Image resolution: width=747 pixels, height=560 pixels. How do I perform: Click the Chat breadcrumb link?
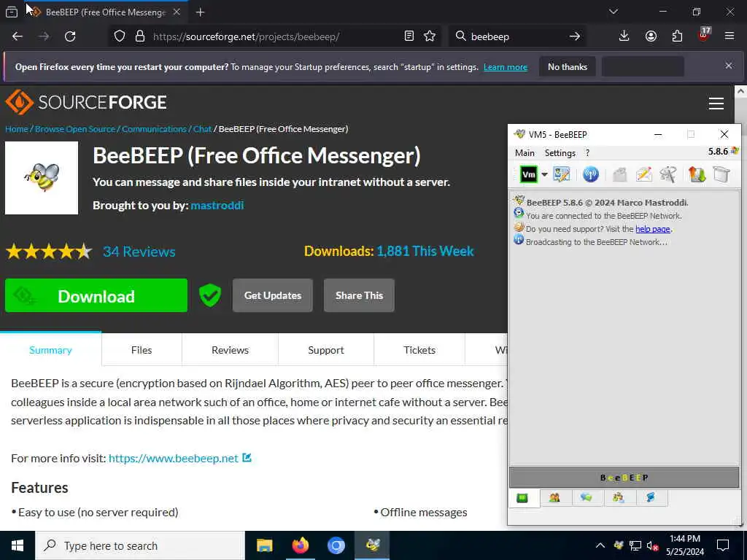[203, 129]
